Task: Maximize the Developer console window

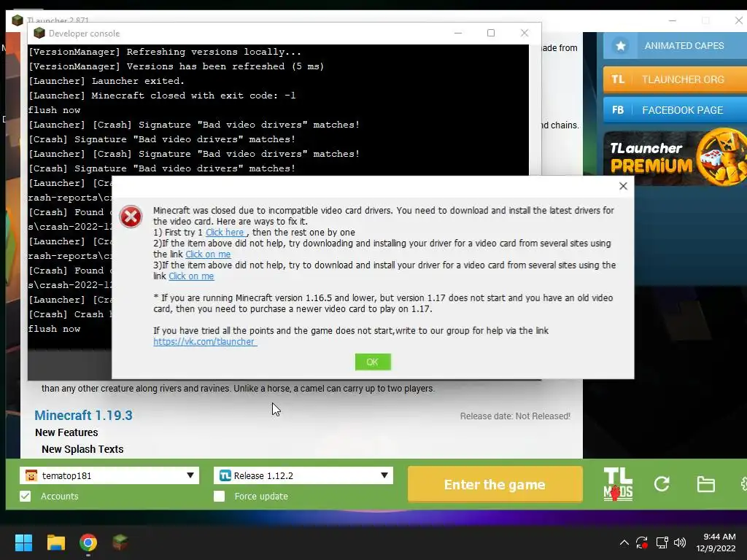Action: 491,33
